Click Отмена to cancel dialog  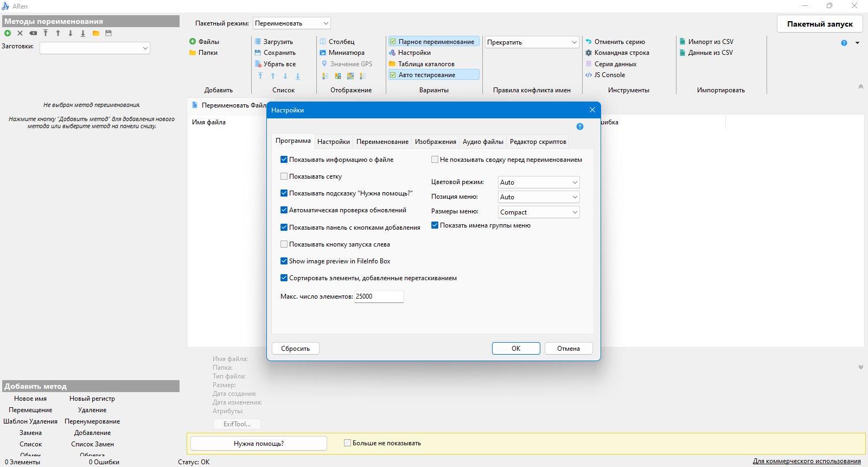pos(569,349)
